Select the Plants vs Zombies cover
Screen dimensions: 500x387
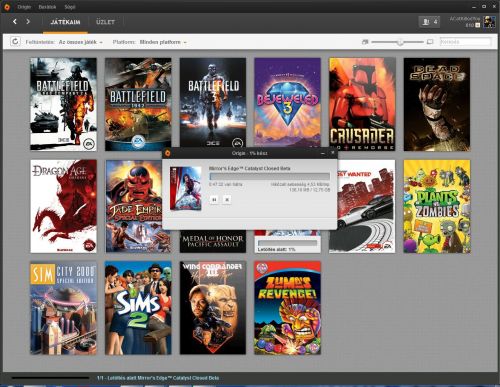pyautogui.click(x=437, y=206)
